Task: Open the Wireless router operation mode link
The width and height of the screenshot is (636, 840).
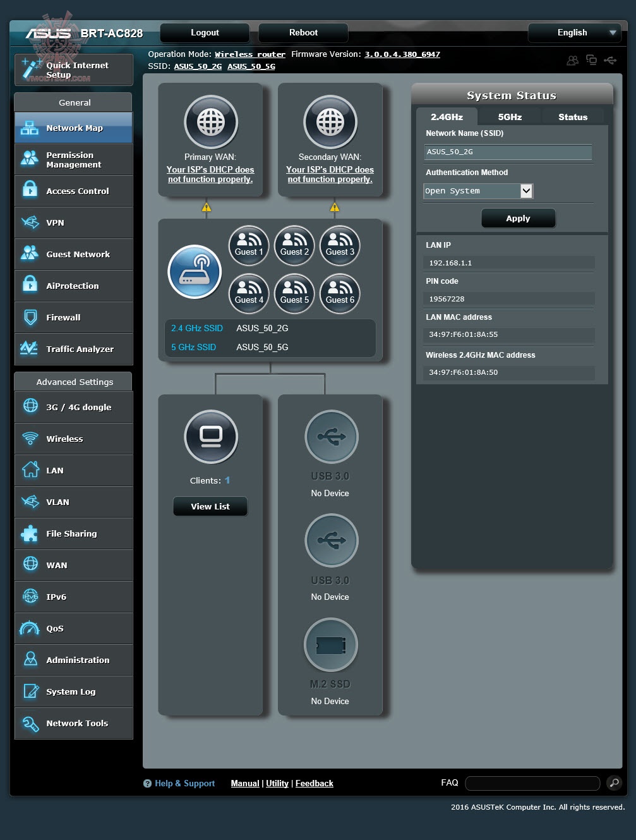Action: coord(250,54)
